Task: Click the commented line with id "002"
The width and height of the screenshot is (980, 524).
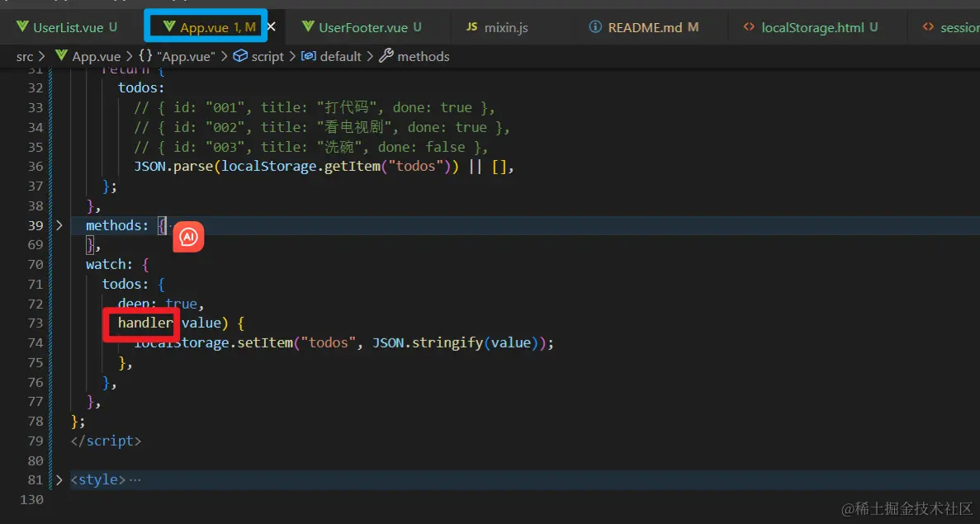Action: tap(322, 127)
